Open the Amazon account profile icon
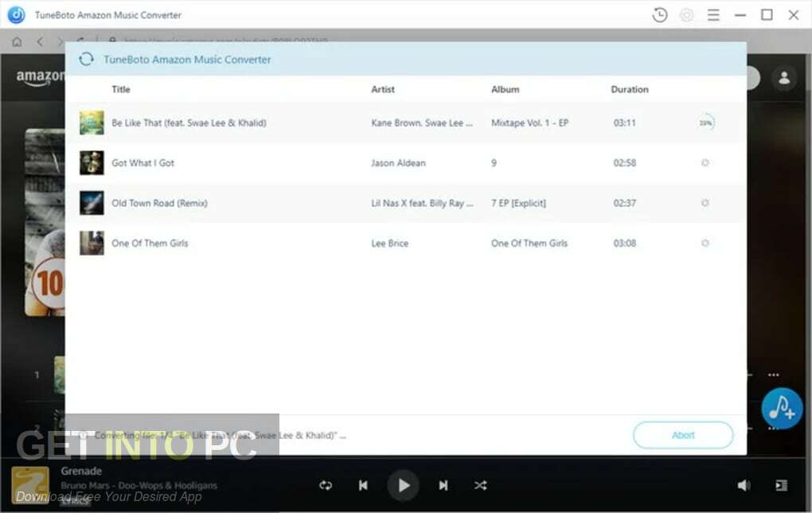Image resolution: width=812 pixels, height=513 pixels. 784,78
